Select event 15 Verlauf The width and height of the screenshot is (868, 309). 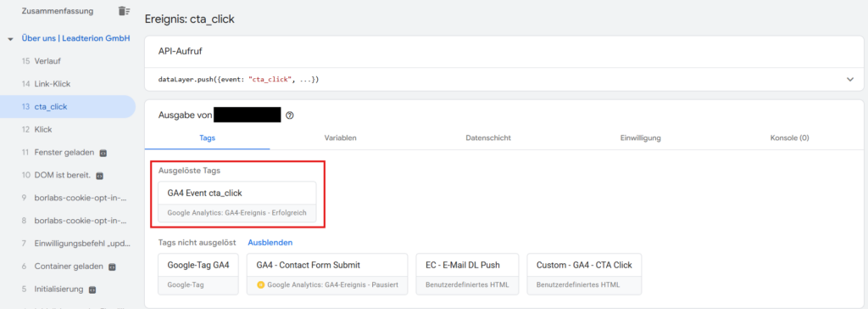(68, 61)
